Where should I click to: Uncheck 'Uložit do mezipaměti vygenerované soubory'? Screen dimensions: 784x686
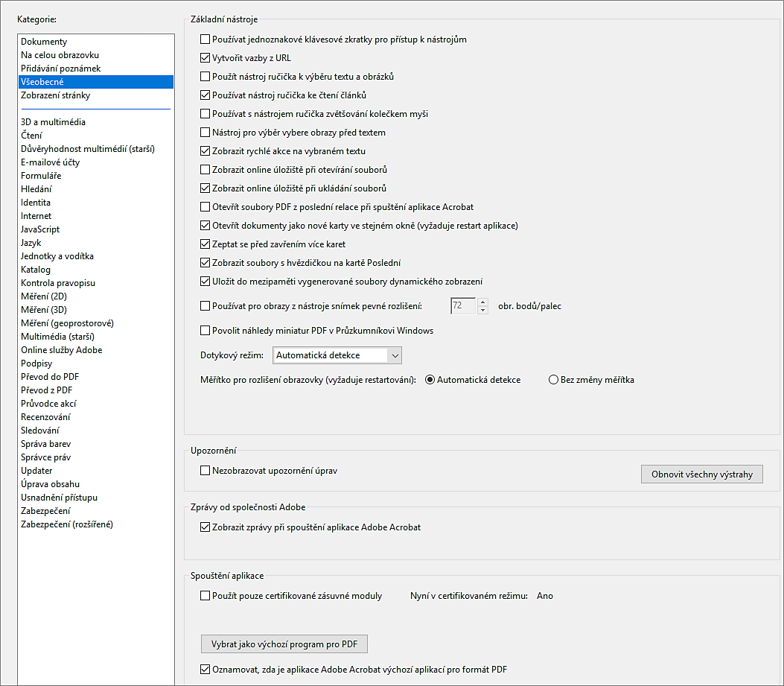pyautogui.click(x=205, y=282)
